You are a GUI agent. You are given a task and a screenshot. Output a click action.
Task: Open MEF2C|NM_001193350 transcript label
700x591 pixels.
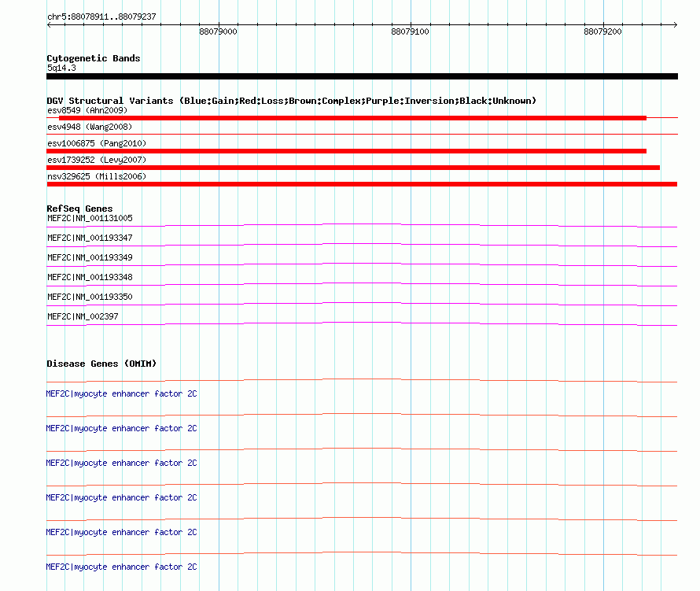90,297
